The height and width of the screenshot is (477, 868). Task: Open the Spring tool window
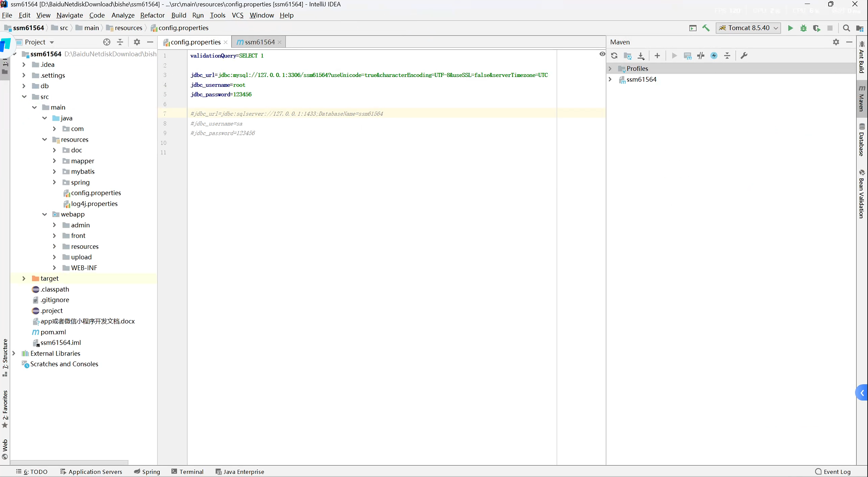[x=147, y=472]
